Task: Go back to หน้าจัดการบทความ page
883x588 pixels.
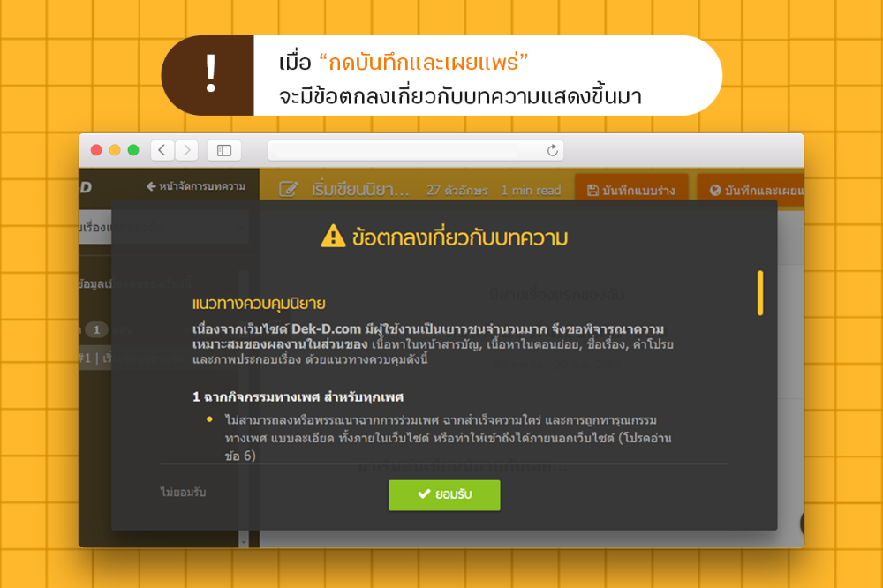Action: 195,186
